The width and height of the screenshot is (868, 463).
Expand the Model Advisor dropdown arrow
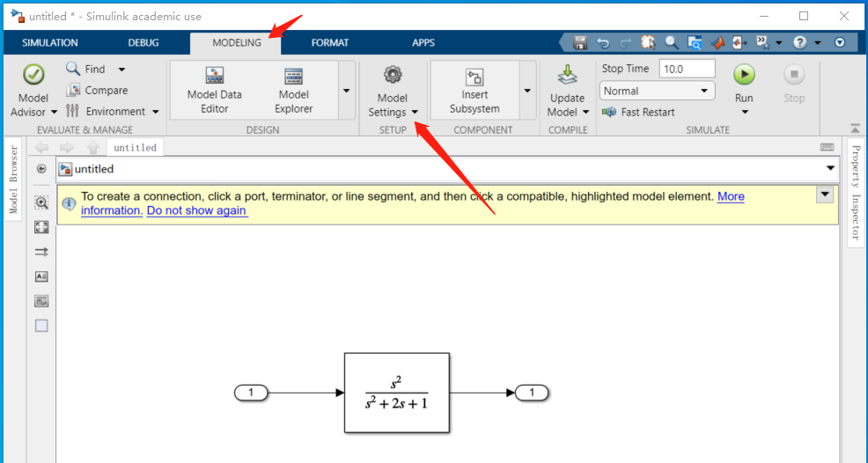pyautogui.click(x=54, y=112)
